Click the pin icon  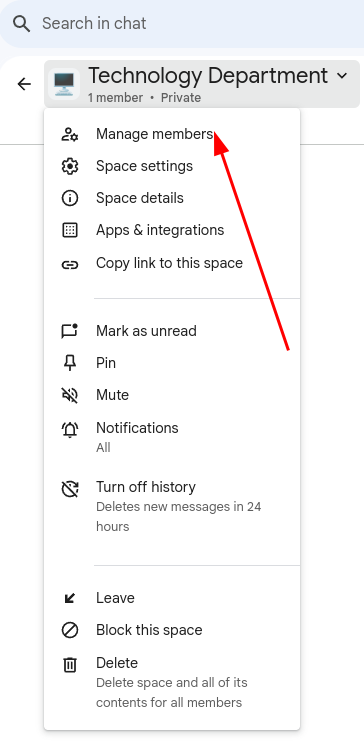pos(70,363)
